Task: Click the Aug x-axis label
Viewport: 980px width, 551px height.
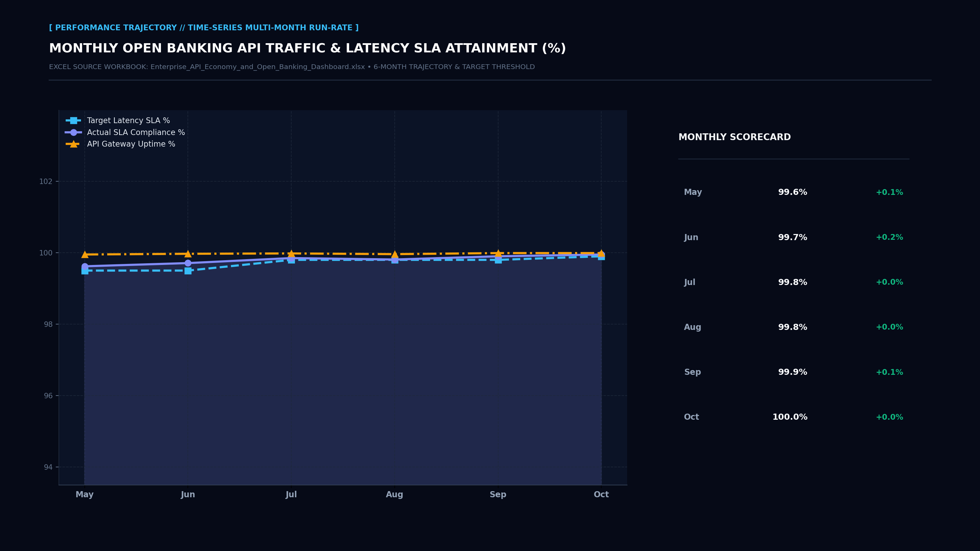Action: 394,495
